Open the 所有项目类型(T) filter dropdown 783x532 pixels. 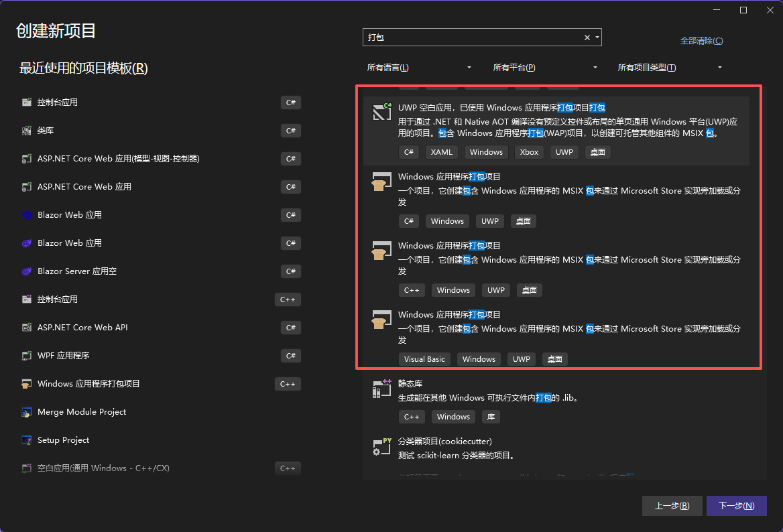670,68
